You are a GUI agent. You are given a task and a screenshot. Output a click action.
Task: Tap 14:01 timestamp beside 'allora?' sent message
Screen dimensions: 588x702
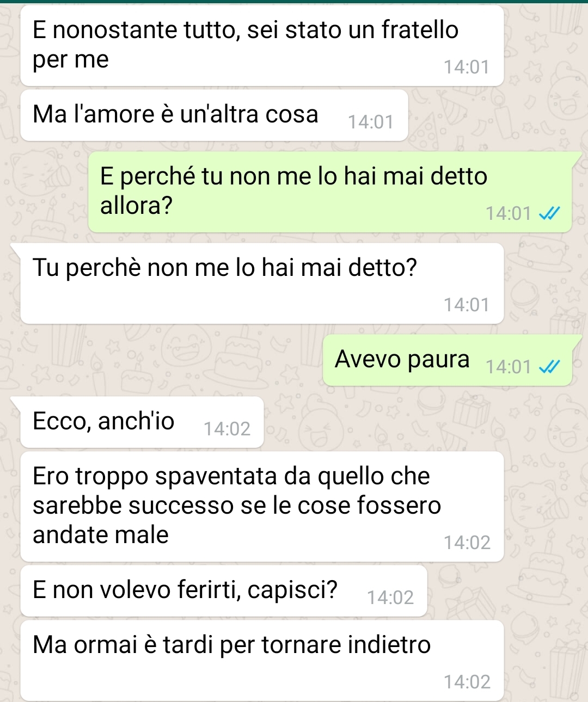pos(508,213)
